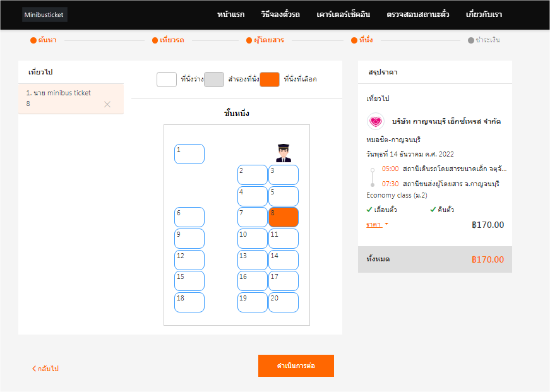This screenshot has width=550, height=392.
Task: Select seat 20 in last row
Action: pos(283,302)
